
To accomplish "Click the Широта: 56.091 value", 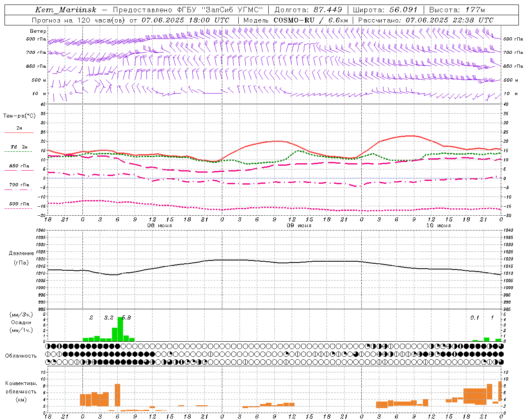I will [x=385, y=10].
